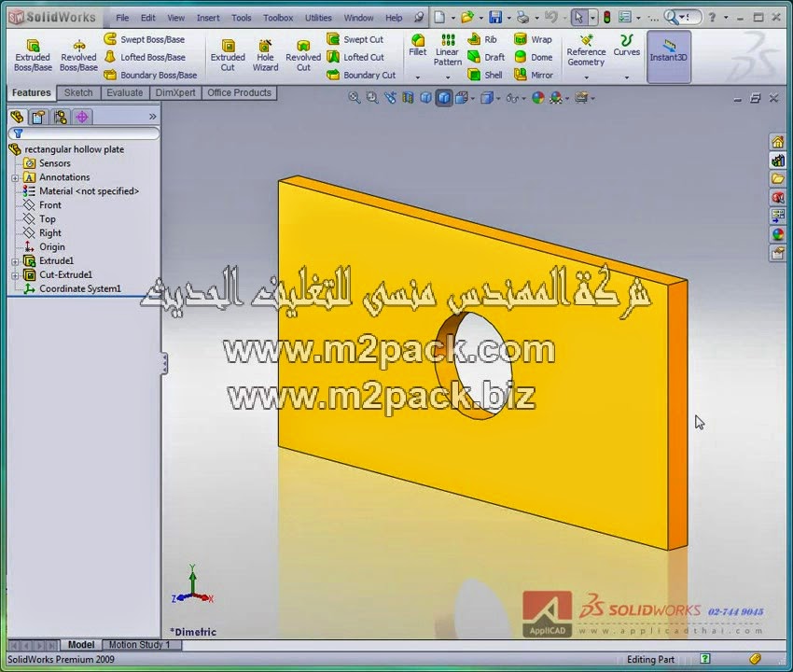Switch to the Evaluate tab
Image resolution: width=793 pixels, height=672 pixels.
(x=124, y=92)
